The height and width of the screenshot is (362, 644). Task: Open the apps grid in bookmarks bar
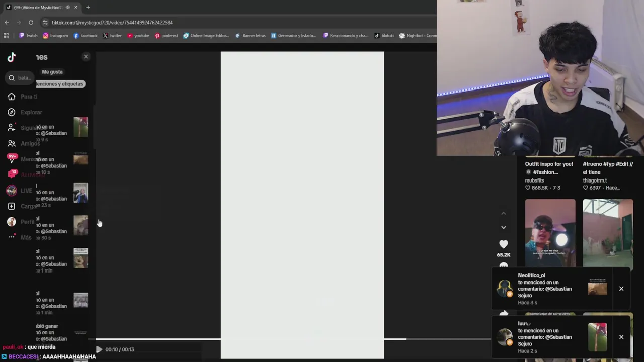click(x=6, y=36)
